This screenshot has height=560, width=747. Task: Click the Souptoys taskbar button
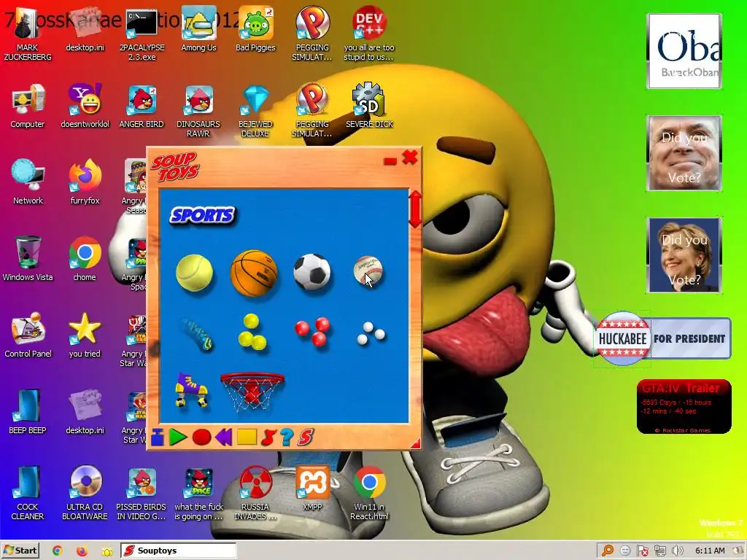click(x=178, y=551)
